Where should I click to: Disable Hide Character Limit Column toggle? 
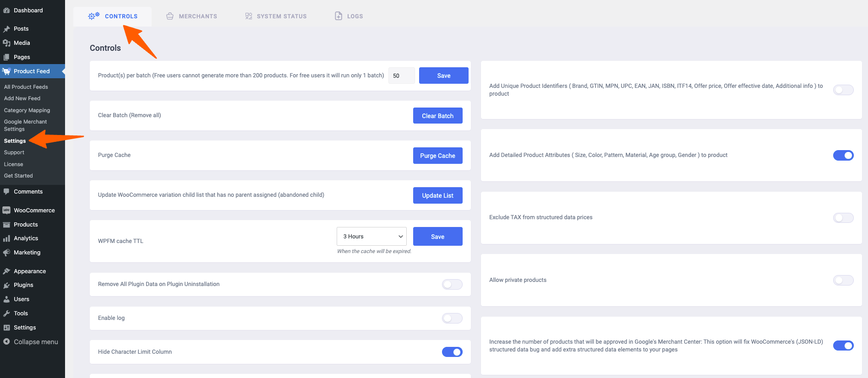pyautogui.click(x=452, y=352)
